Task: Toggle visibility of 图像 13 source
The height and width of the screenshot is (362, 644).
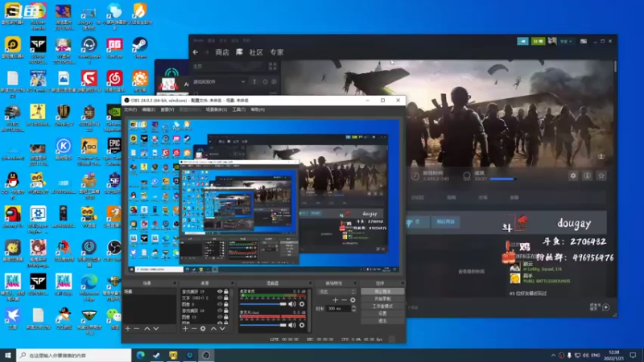Action: pos(220,317)
